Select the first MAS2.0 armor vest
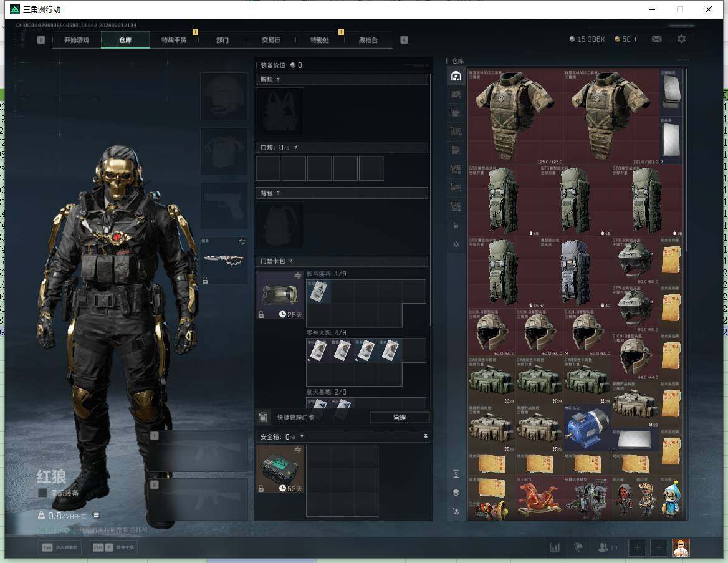This screenshot has width=728, height=563. 515,116
